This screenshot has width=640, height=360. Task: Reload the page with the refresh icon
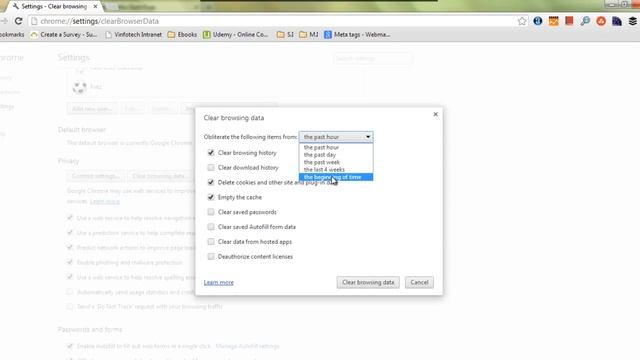[x=18, y=21]
